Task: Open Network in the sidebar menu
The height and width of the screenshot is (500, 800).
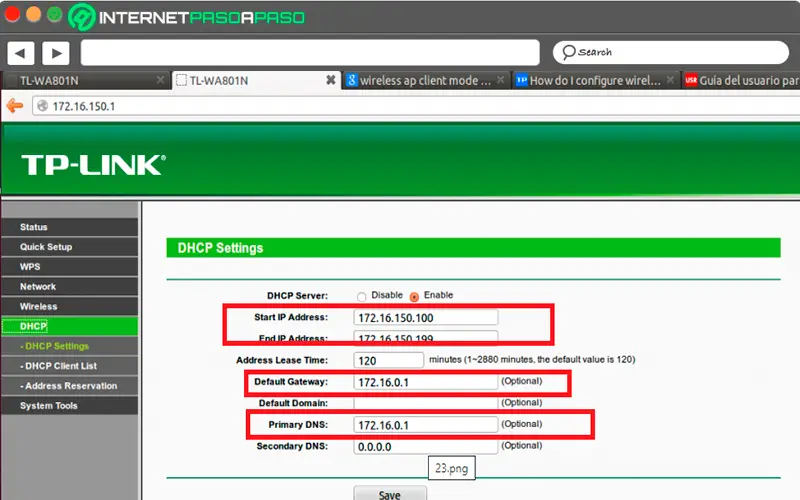Action: click(70, 287)
